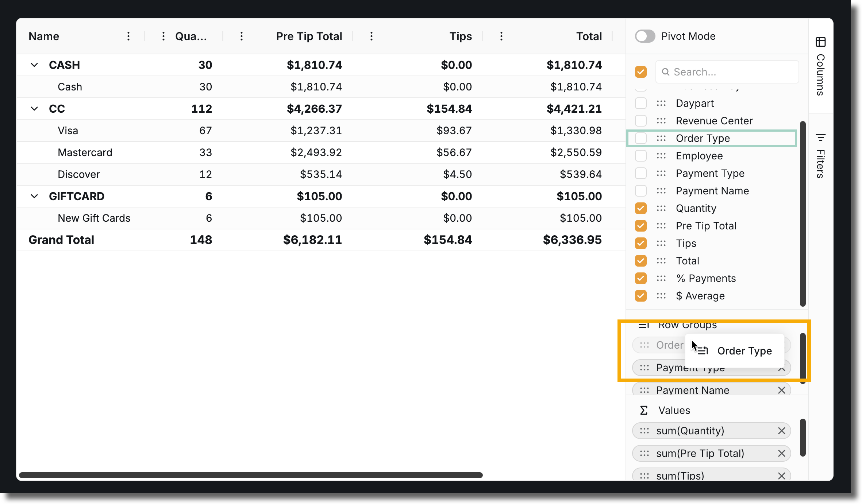This screenshot has width=862, height=504.
Task: Click the Columns tab table icon
Action: coord(820,42)
